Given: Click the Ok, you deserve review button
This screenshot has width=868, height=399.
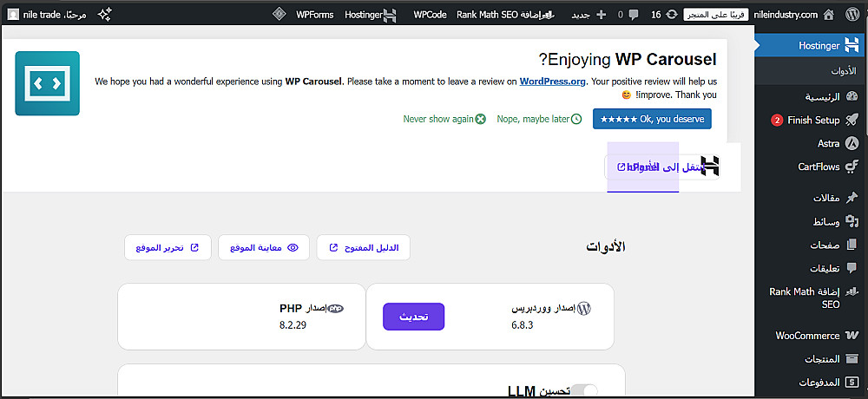Looking at the screenshot, I should tap(652, 119).
